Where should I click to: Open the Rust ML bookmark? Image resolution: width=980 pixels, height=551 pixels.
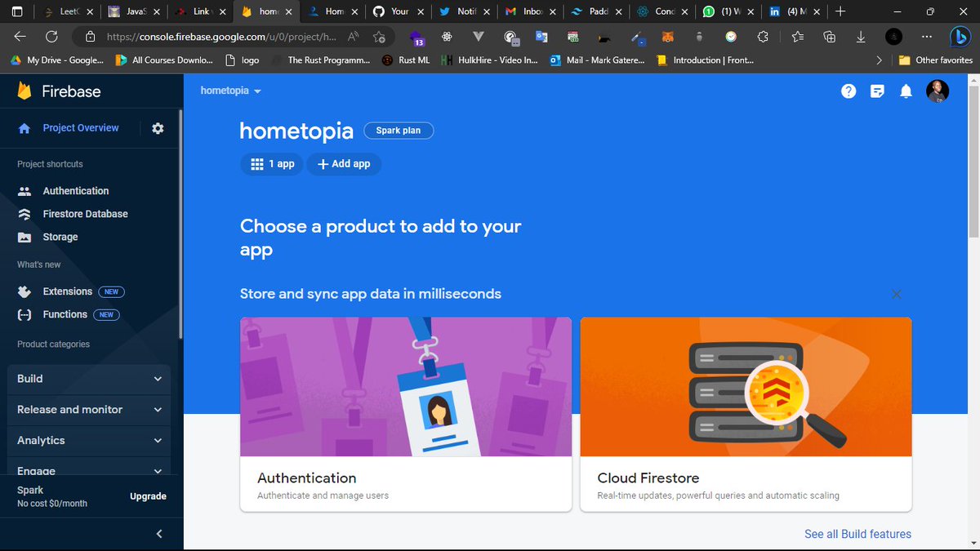click(x=405, y=60)
